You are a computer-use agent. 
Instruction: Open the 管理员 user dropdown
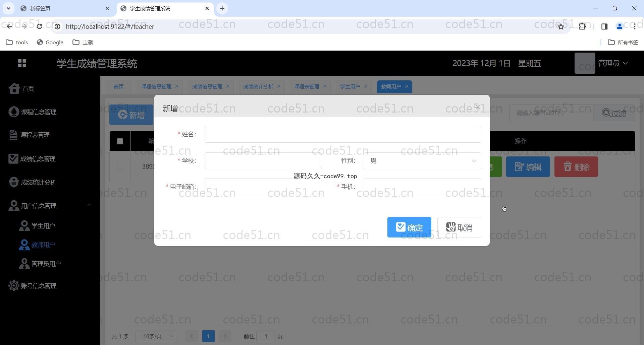click(x=613, y=63)
